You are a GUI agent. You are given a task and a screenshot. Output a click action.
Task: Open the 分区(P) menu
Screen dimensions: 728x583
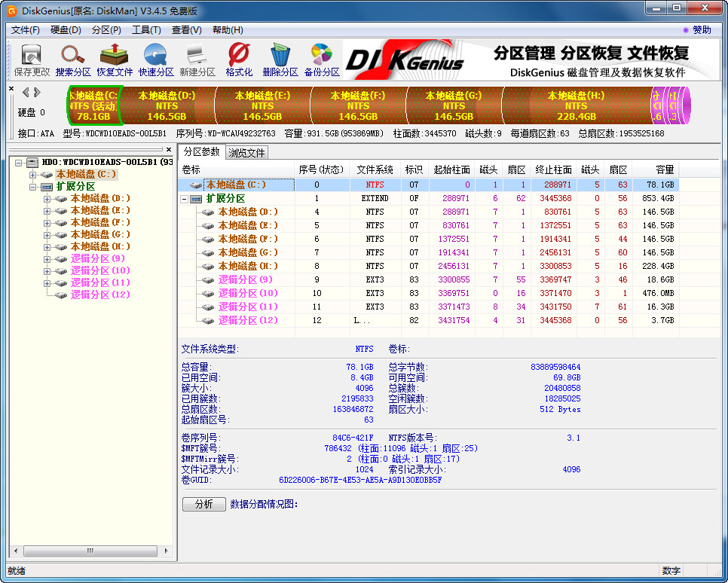tap(107, 30)
